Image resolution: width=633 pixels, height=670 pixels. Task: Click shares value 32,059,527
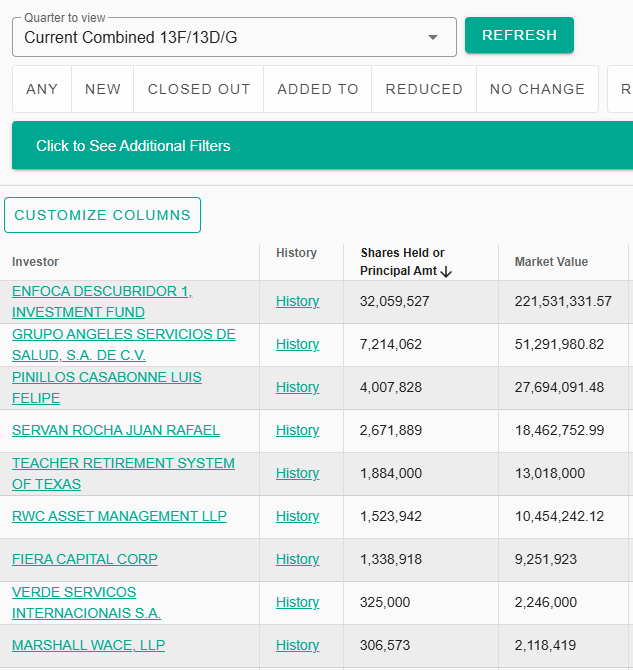[x=395, y=301]
